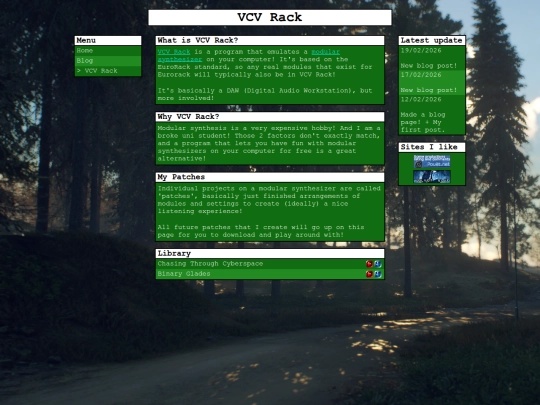Select the 12/02/2026 update entry

[432, 115]
